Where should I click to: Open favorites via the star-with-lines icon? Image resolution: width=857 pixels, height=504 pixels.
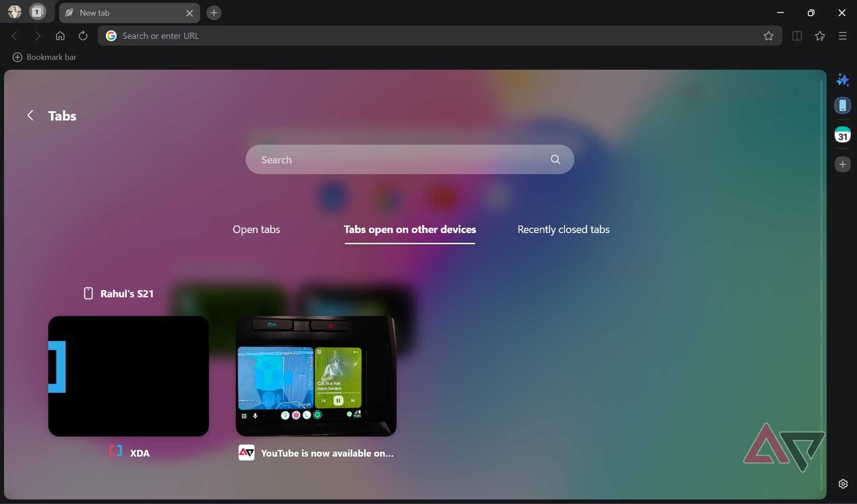pyautogui.click(x=820, y=35)
